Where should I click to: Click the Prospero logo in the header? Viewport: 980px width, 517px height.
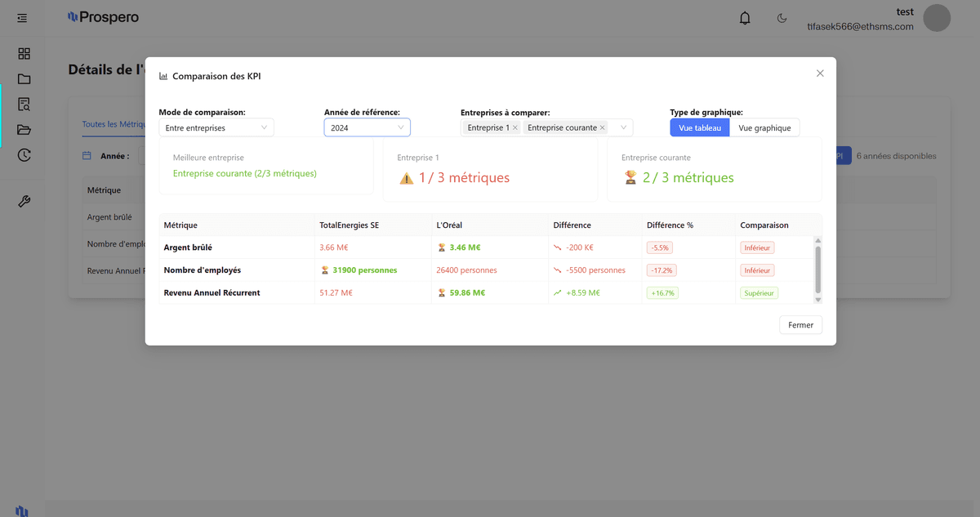103,16
